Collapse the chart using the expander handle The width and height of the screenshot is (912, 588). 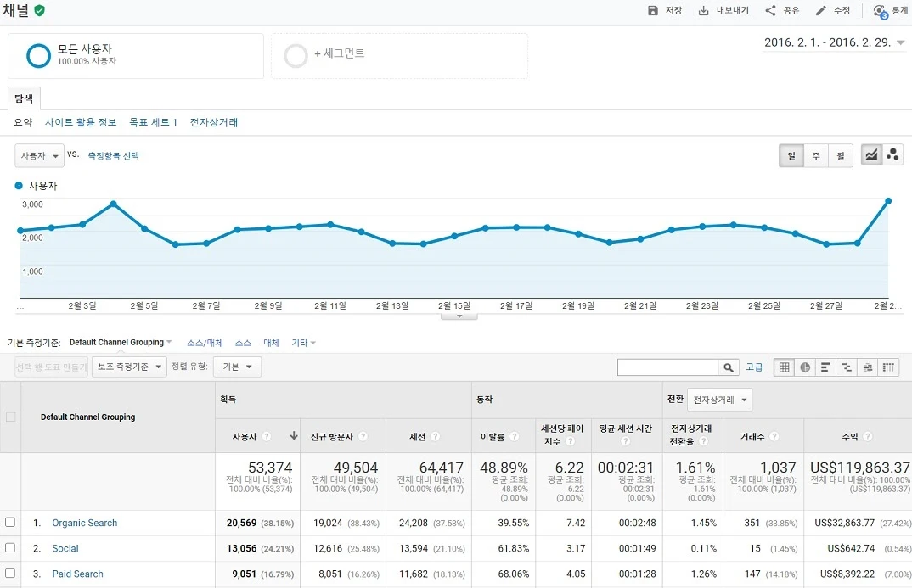(459, 316)
